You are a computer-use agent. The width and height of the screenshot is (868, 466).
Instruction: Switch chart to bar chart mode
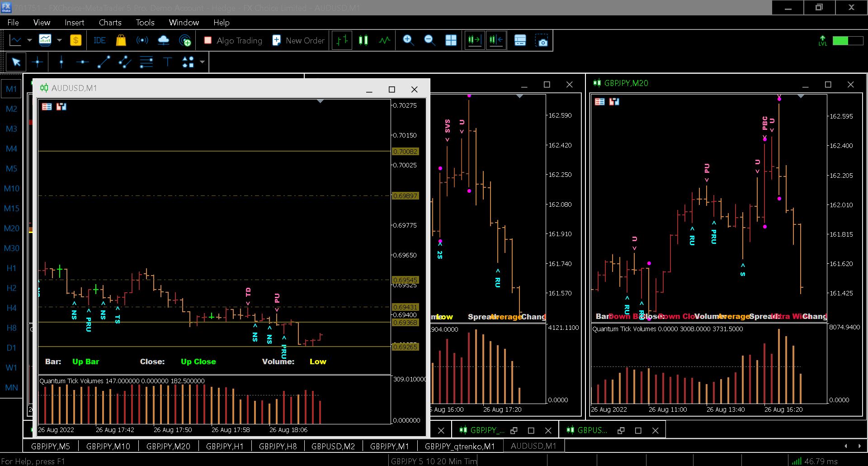point(342,40)
